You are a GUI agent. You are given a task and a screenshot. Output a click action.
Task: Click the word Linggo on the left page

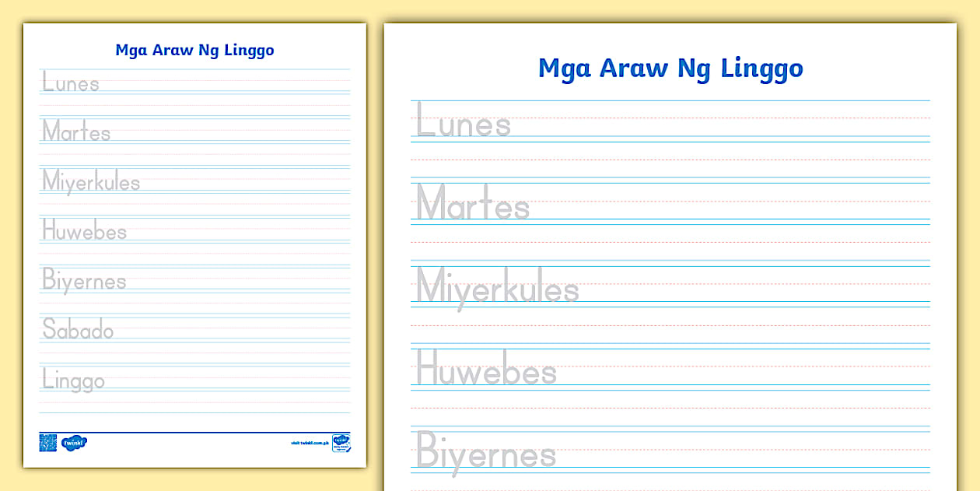coord(72,381)
